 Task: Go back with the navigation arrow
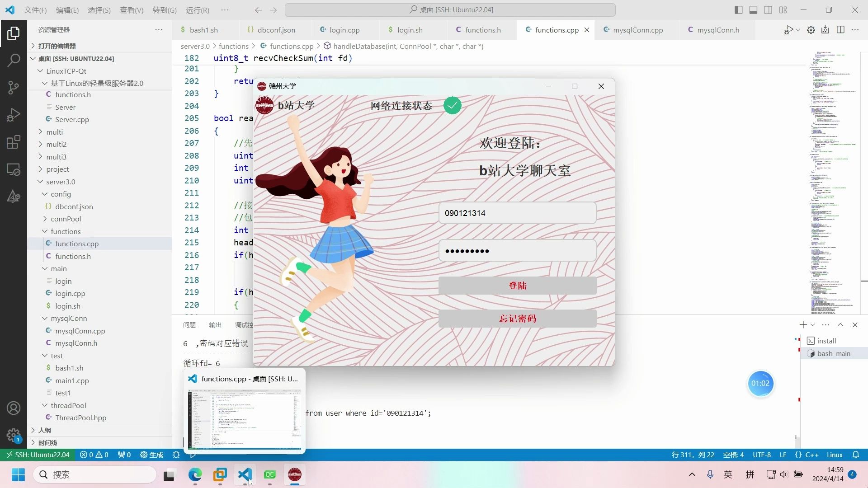pyautogui.click(x=258, y=10)
